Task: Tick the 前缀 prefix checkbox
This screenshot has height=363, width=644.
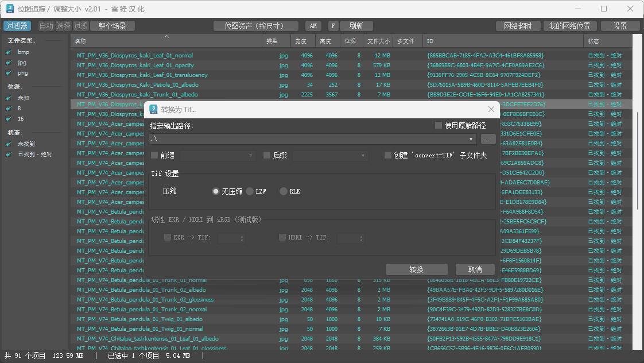Action: point(154,155)
